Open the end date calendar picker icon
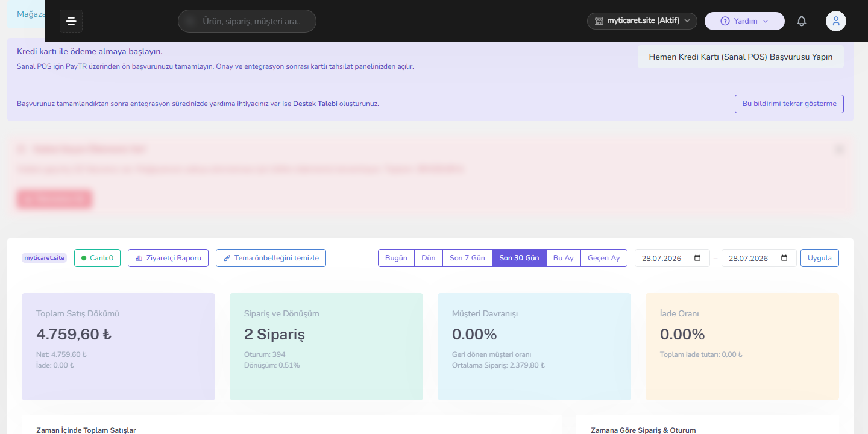This screenshot has height=434, width=868. (784, 258)
